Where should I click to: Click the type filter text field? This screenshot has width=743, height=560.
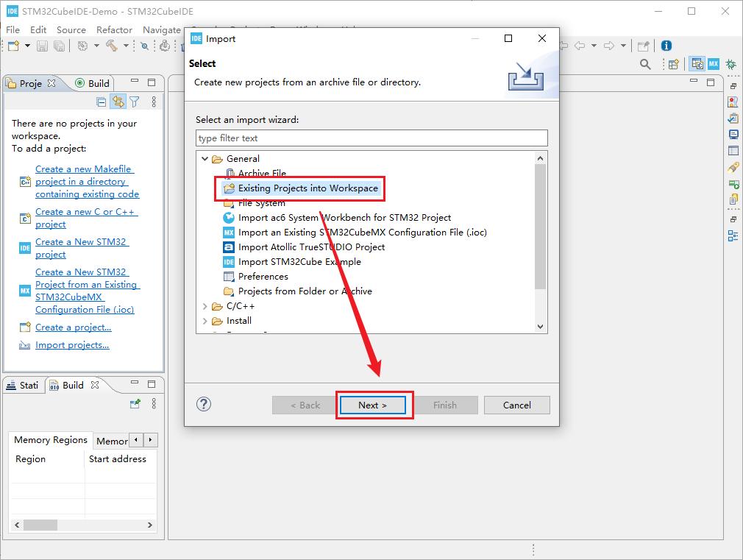click(x=371, y=138)
